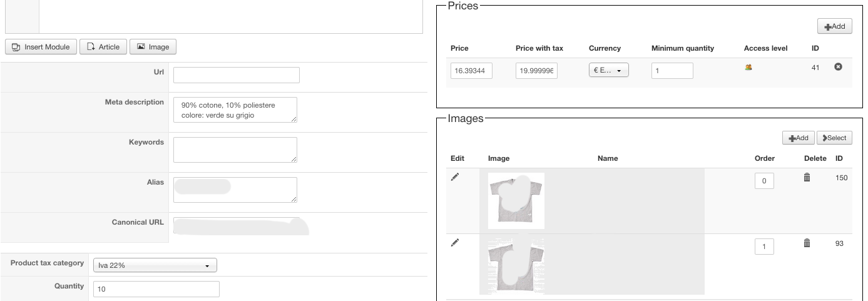This screenshot has height=301, width=868.
Task: Click the Select button in Images panel
Action: (834, 138)
